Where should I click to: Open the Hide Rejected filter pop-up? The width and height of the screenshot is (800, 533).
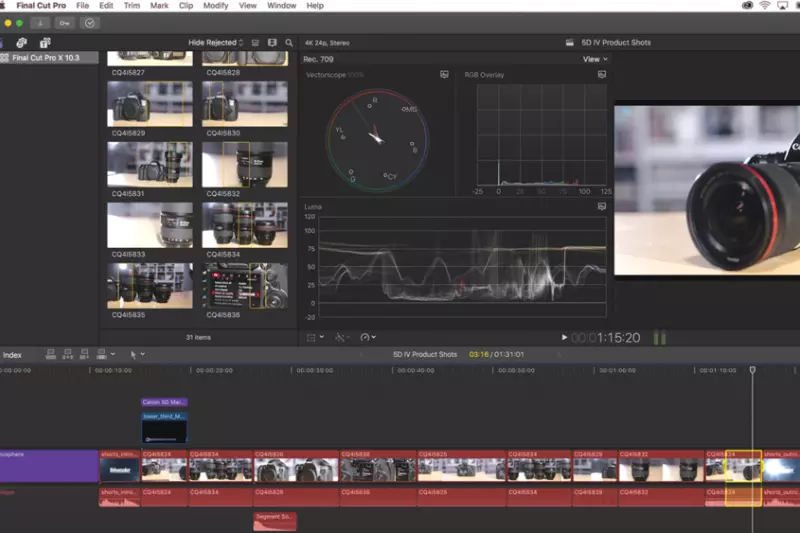tap(216, 43)
